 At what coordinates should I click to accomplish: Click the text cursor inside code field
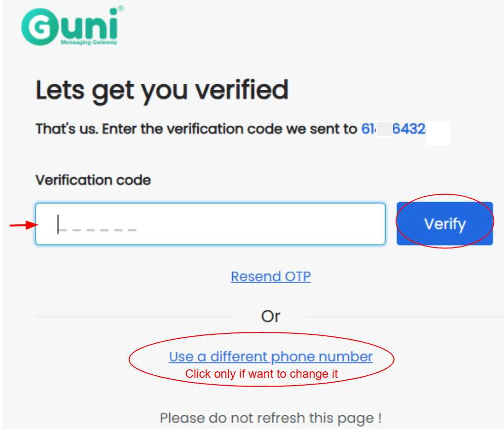[x=58, y=224]
